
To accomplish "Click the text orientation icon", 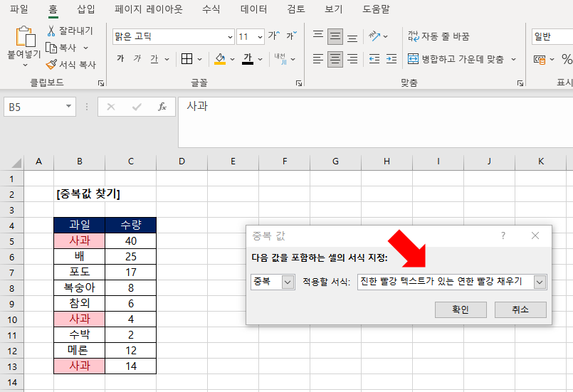I will [x=374, y=36].
